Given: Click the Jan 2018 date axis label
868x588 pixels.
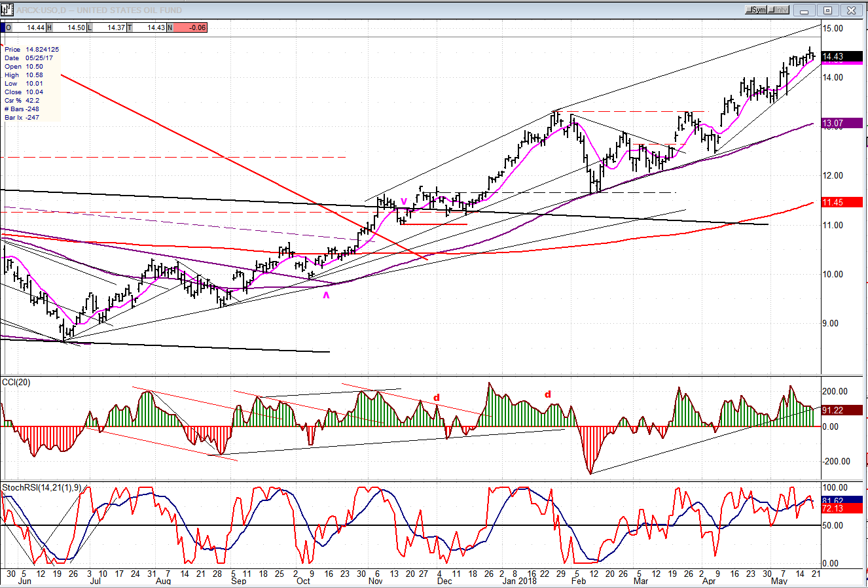Looking at the screenshot, I should (518, 580).
